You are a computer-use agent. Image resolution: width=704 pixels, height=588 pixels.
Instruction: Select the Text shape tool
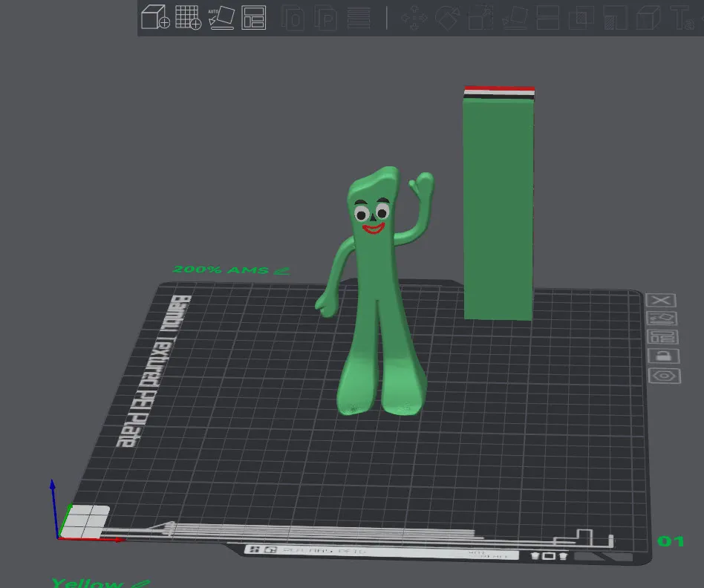pyautogui.click(x=682, y=19)
